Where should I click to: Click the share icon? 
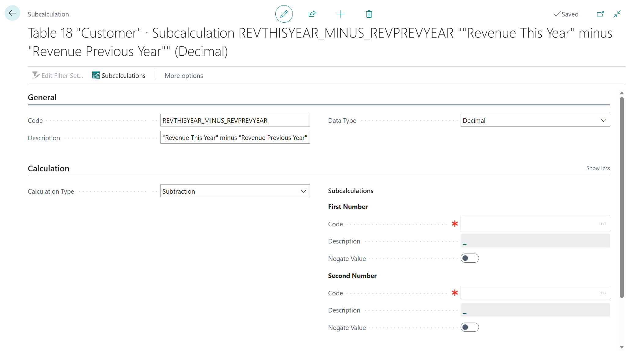[x=312, y=14]
